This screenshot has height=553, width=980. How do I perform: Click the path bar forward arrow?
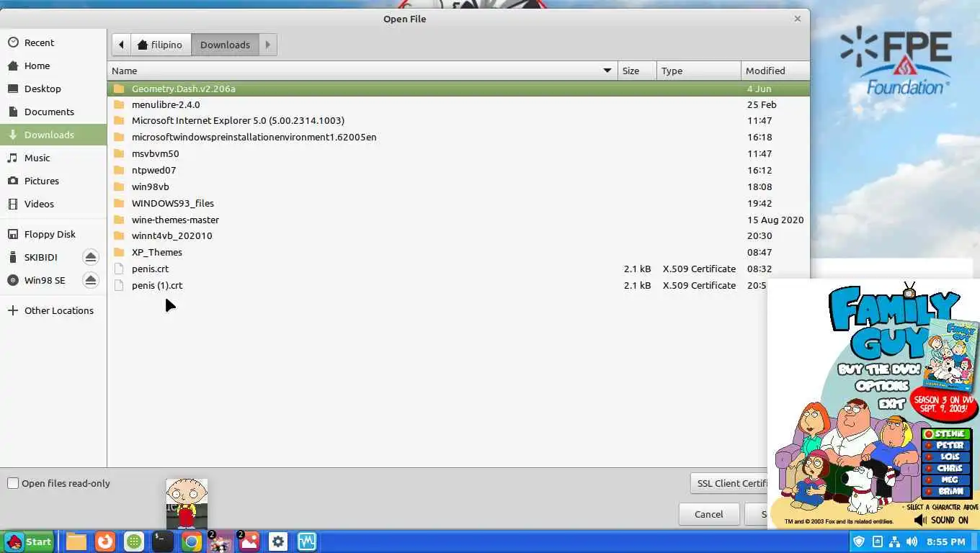coord(267,45)
